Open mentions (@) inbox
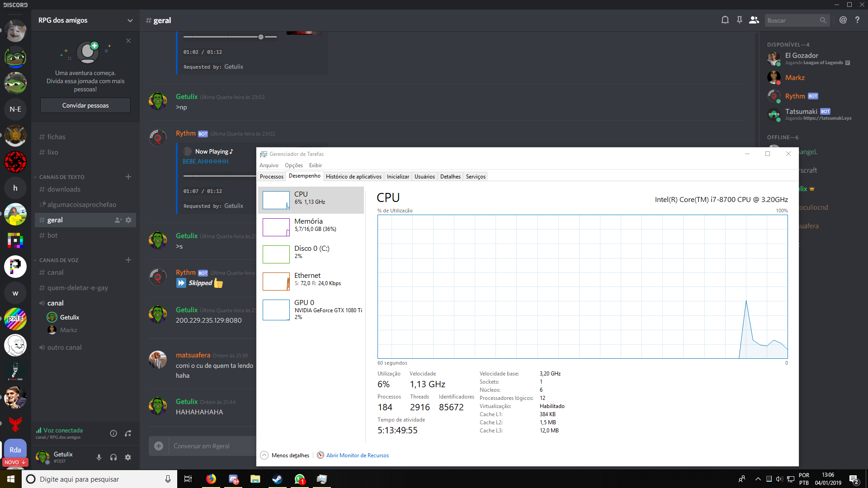The height and width of the screenshot is (488, 868). (843, 20)
